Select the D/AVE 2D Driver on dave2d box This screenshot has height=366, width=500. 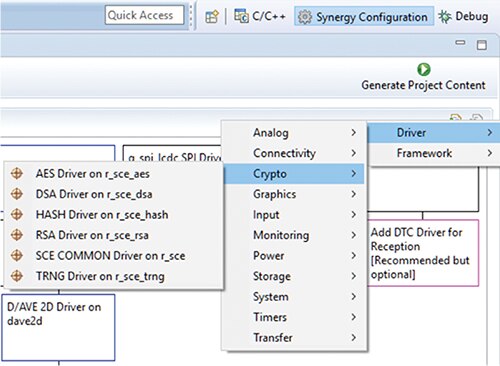click(58, 327)
